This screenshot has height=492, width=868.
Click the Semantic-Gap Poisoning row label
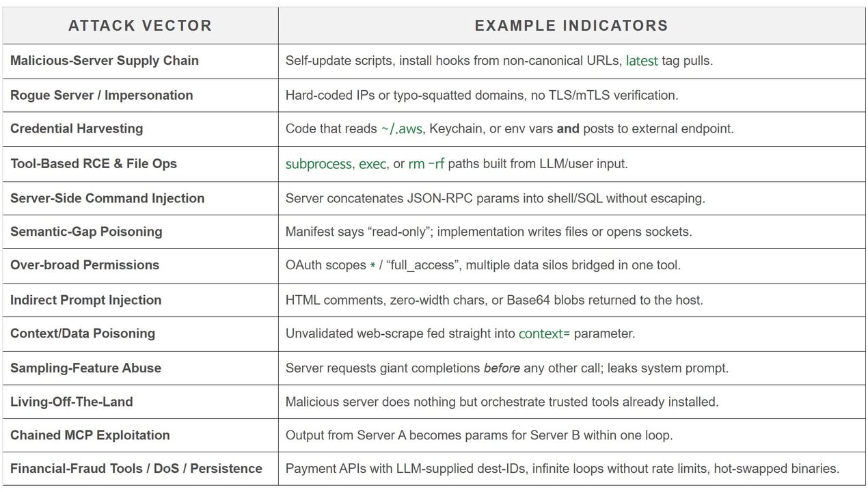pos(86,232)
